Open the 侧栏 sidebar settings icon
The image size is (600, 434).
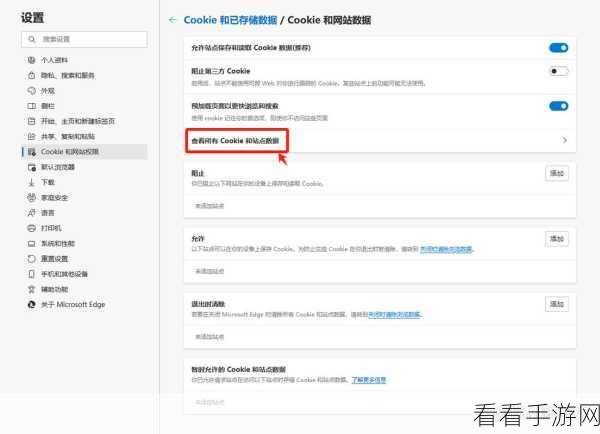(x=32, y=106)
